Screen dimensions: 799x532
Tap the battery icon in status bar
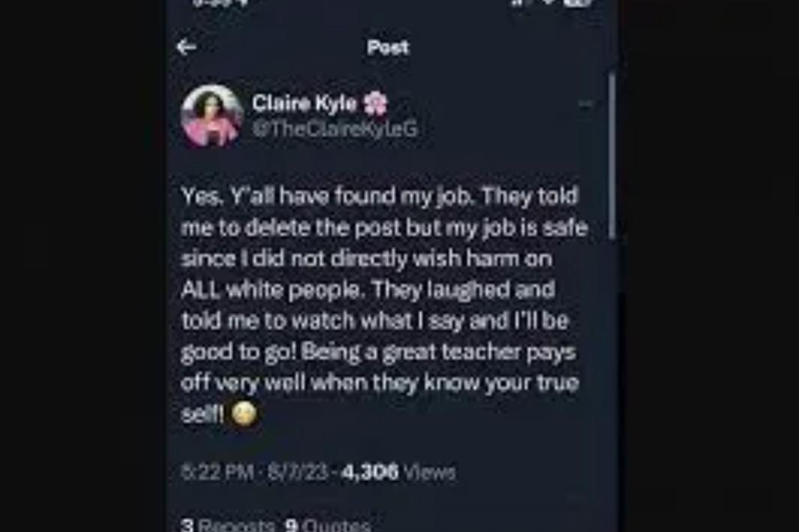[x=578, y=2]
